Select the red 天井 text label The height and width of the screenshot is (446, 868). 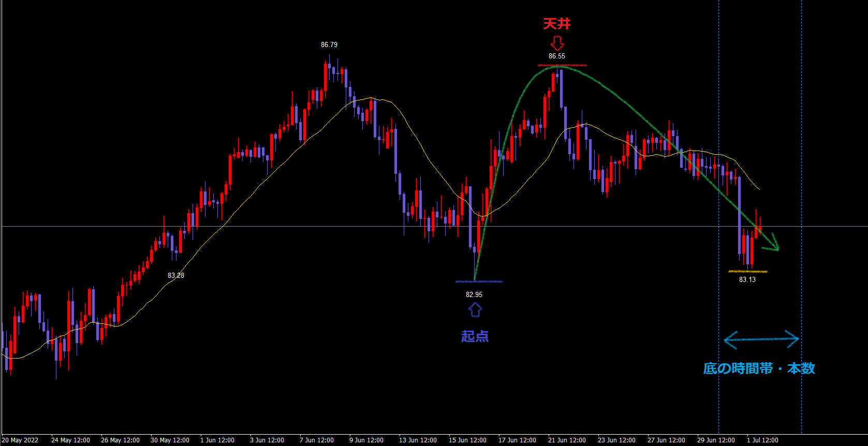click(557, 24)
